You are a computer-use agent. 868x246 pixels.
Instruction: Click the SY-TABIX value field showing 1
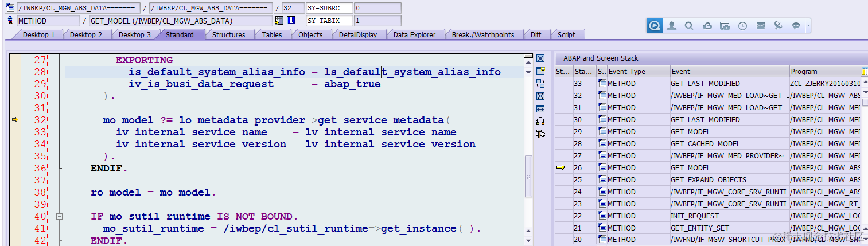pyautogui.click(x=377, y=21)
